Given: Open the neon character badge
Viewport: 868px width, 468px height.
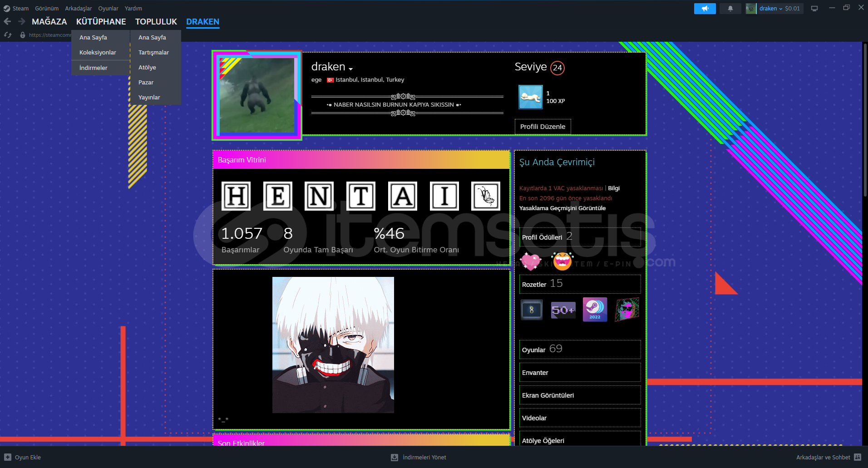Looking at the screenshot, I should coord(627,310).
